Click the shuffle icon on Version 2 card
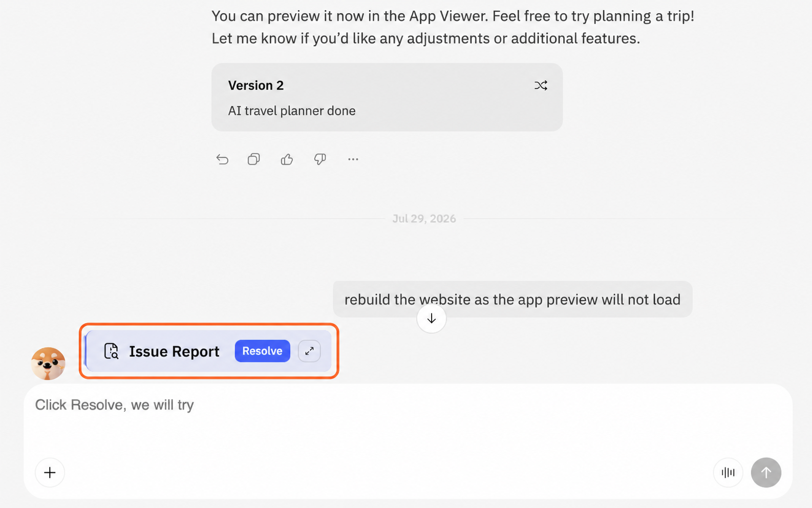This screenshot has width=812, height=508. pos(541,86)
